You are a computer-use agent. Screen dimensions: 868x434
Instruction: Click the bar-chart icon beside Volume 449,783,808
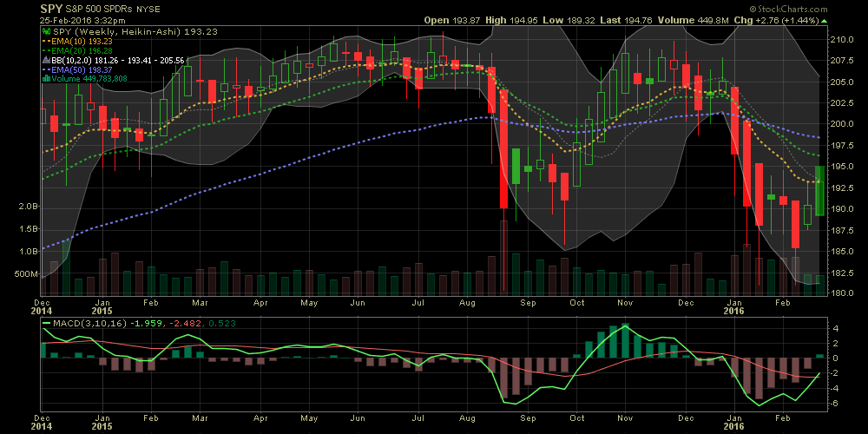(x=47, y=79)
